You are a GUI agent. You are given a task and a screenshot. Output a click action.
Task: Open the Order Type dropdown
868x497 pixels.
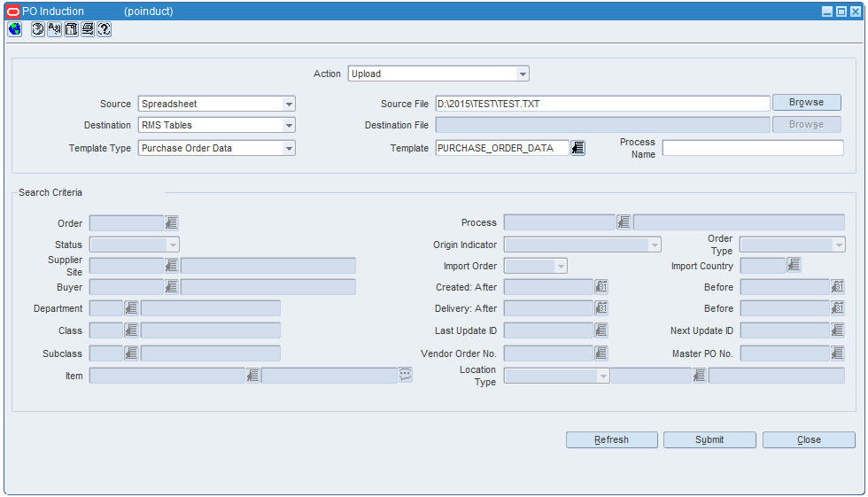click(x=839, y=245)
